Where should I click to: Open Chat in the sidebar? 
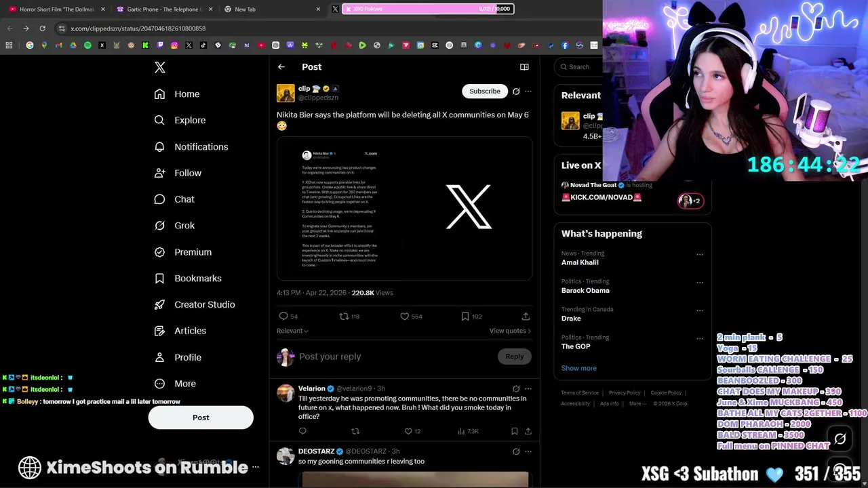174,199
